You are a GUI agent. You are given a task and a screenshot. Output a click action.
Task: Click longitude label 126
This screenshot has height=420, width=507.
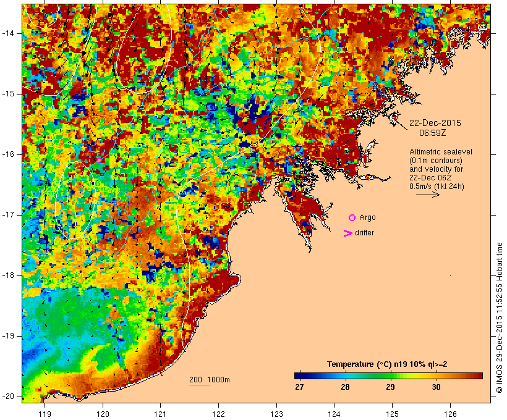(450, 414)
